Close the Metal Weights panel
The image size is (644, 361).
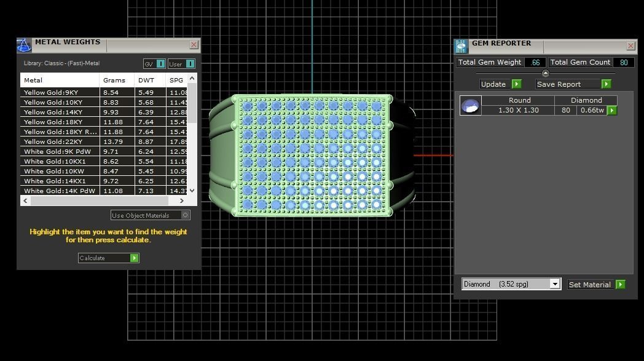coord(194,44)
